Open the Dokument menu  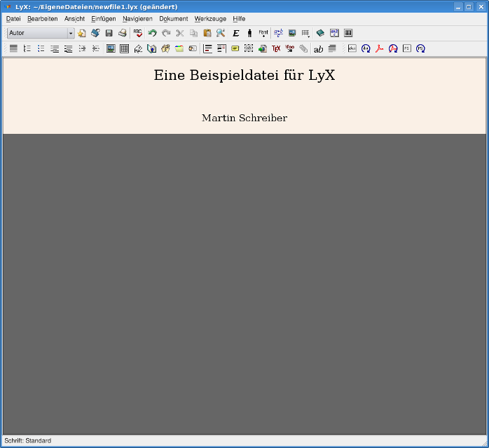[174, 19]
